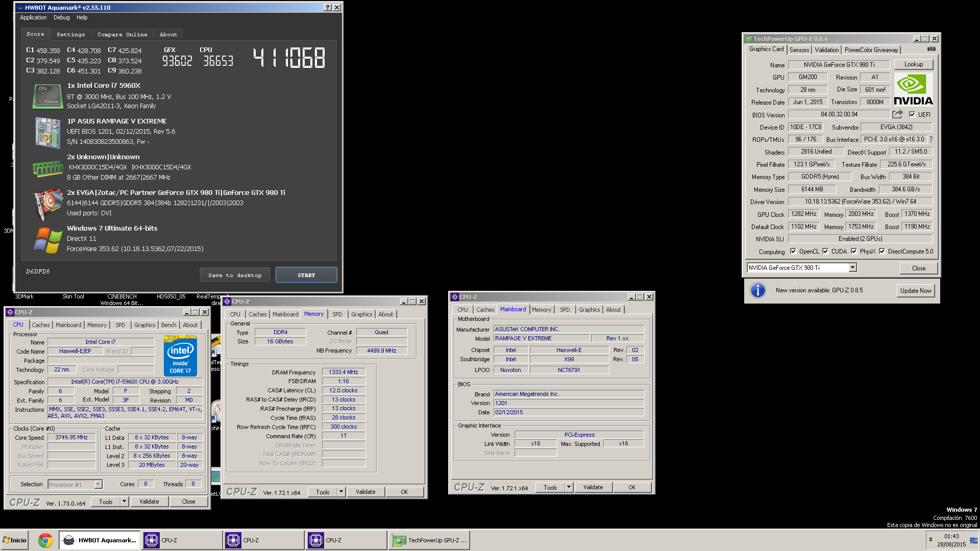This screenshot has height=551, width=980.
Task: Click the GPU-Z screenshot camera icon
Action: click(931, 49)
